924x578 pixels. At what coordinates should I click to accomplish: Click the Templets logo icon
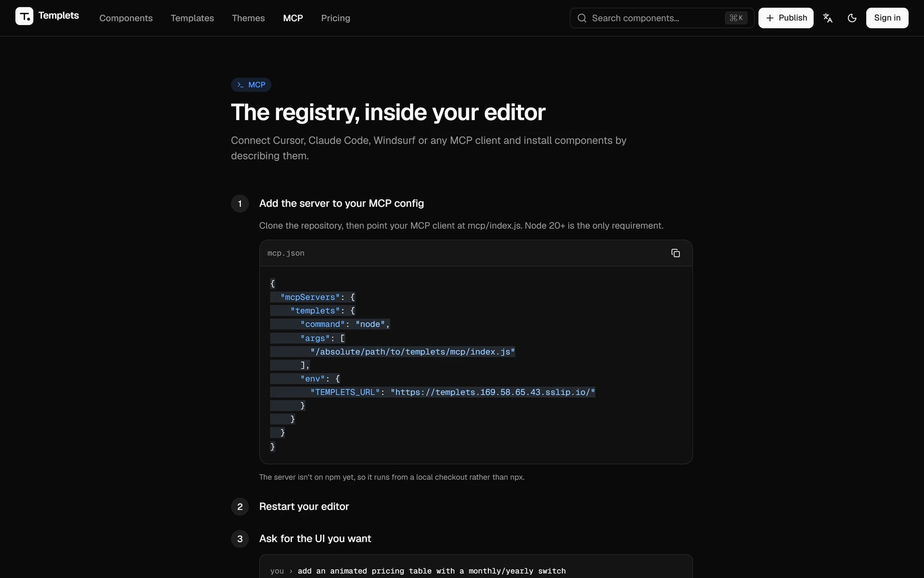(x=24, y=16)
